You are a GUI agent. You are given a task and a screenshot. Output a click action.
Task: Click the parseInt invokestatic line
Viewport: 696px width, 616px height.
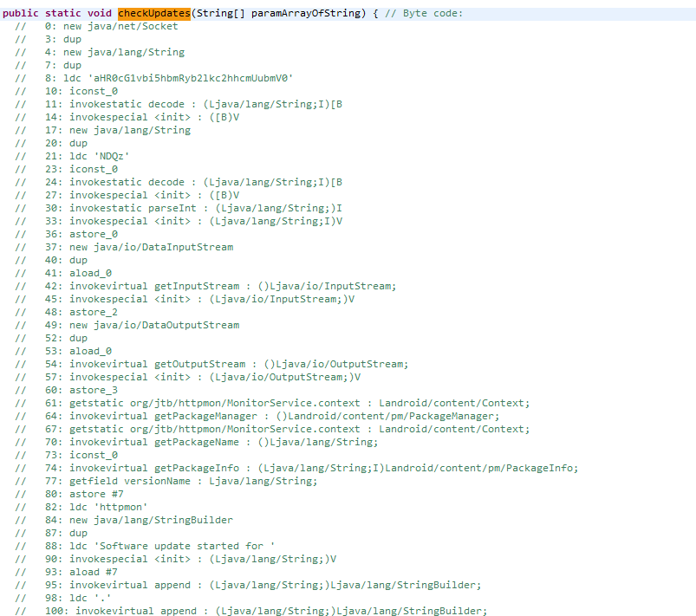click(193, 208)
